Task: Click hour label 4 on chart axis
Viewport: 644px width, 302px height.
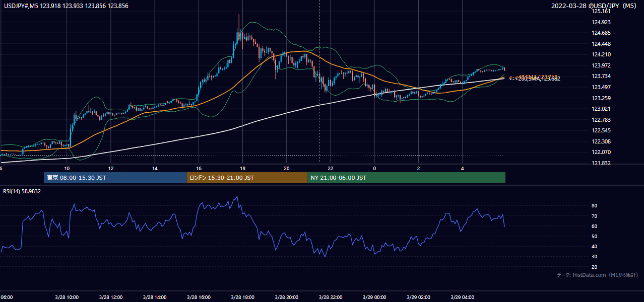Action: [x=463, y=168]
